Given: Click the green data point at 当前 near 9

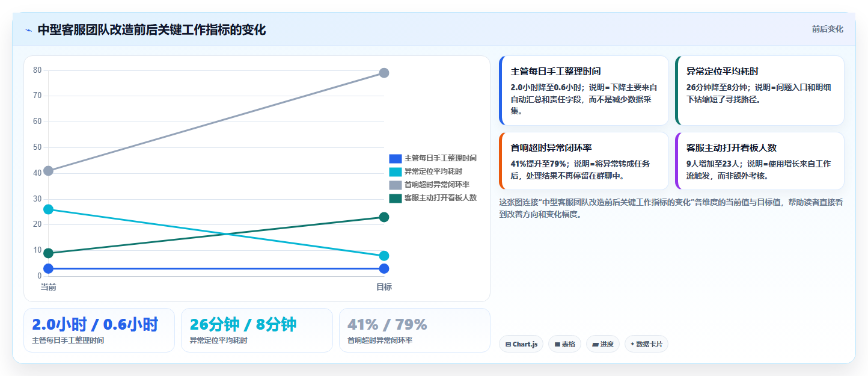Looking at the screenshot, I should point(48,253).
